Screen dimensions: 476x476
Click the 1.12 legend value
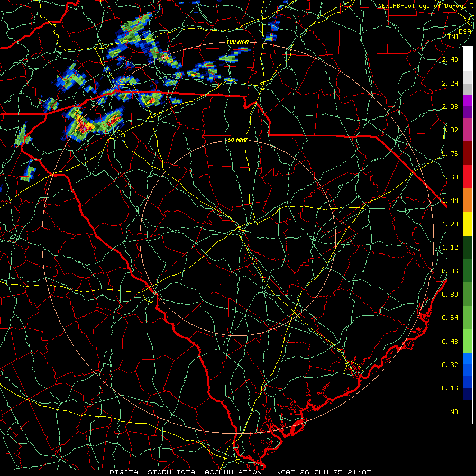(x=450, y=248)
